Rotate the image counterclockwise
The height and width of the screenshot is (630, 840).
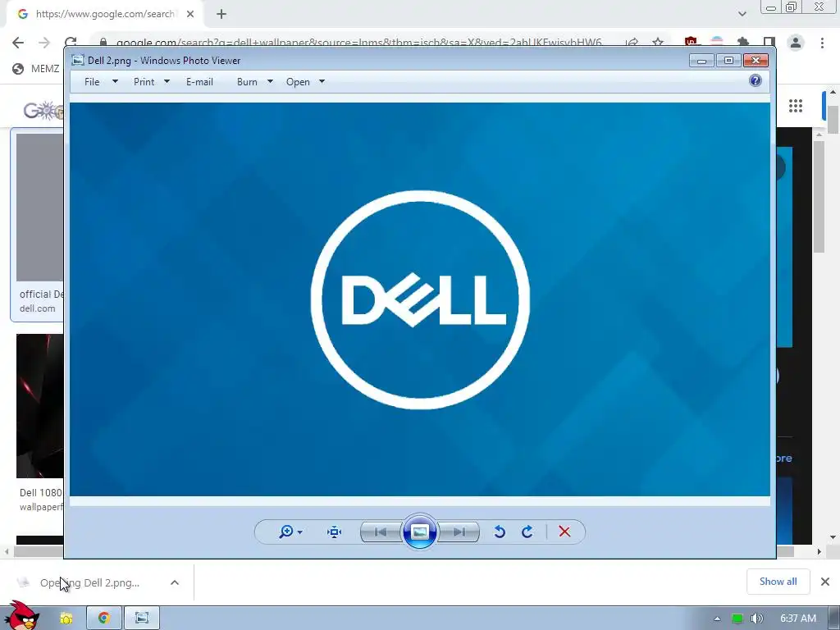click(500, 532)
